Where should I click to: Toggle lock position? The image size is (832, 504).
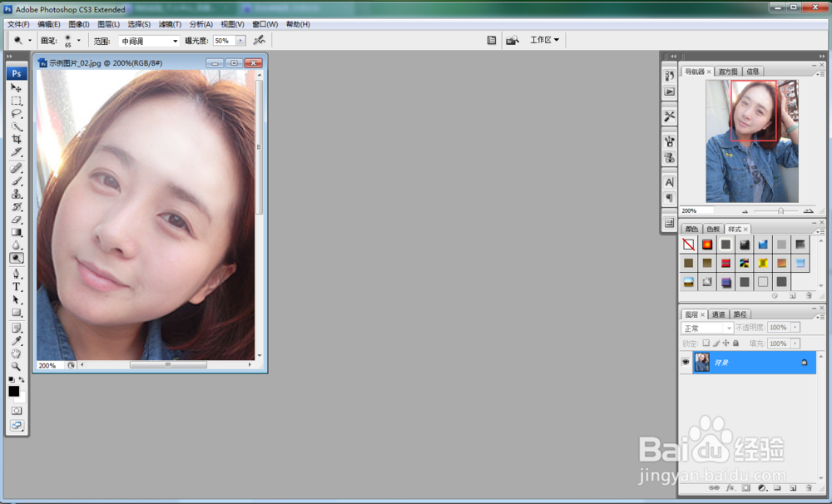click(x=726, y=343)
